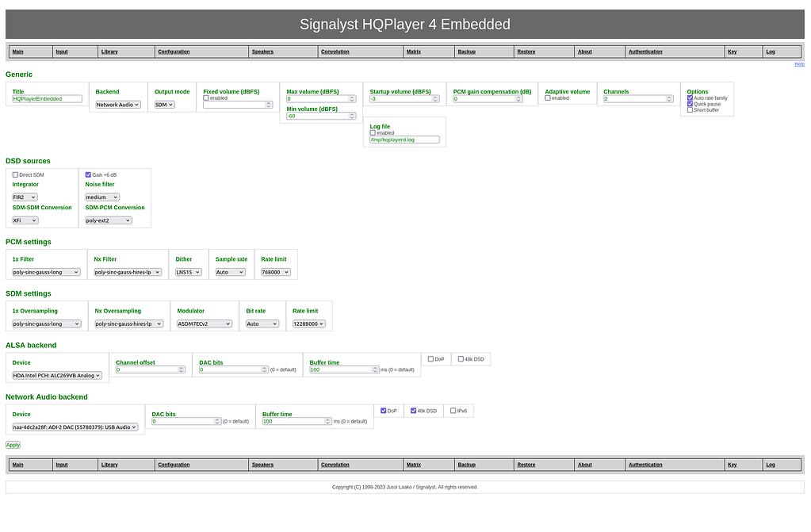Enable the Short buffer option
Image resolution: width=811 pixels, height=532 pixels.
[x=690, y=109]
